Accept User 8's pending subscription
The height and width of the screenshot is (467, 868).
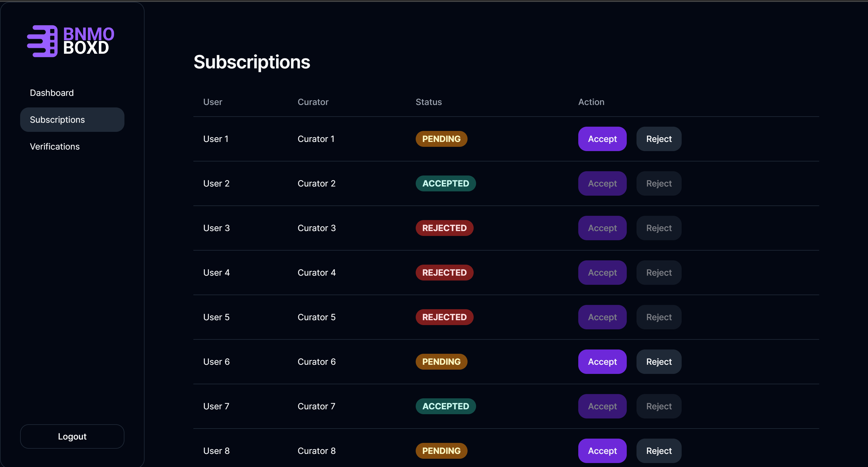[602, 451]
